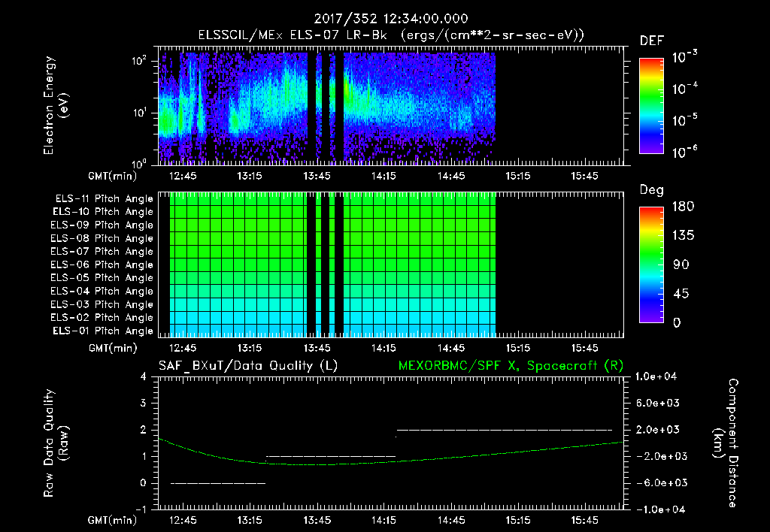Click the DEF label above the color bar
This screenshot has width=770, height=532.
click(652, 41)
